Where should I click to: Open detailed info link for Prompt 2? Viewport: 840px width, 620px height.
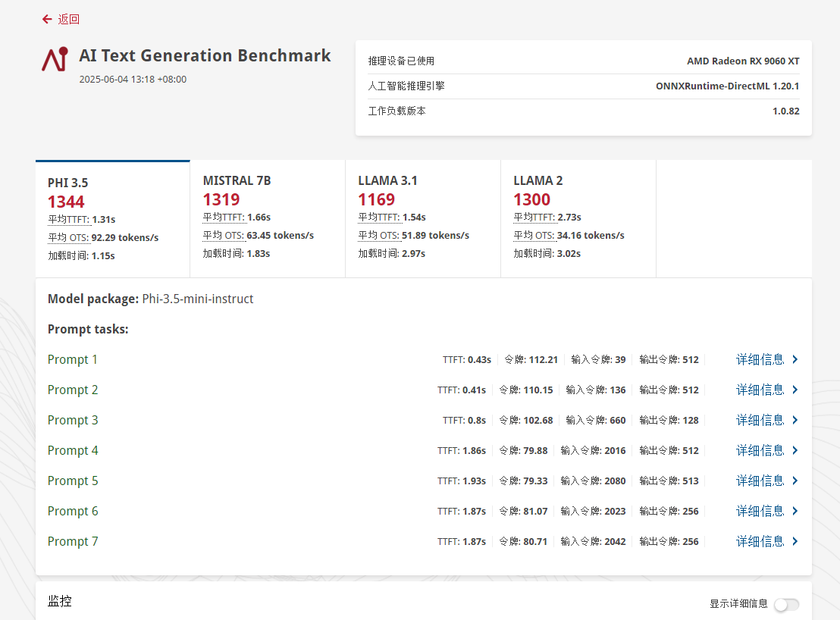click(x=760, y=390)
